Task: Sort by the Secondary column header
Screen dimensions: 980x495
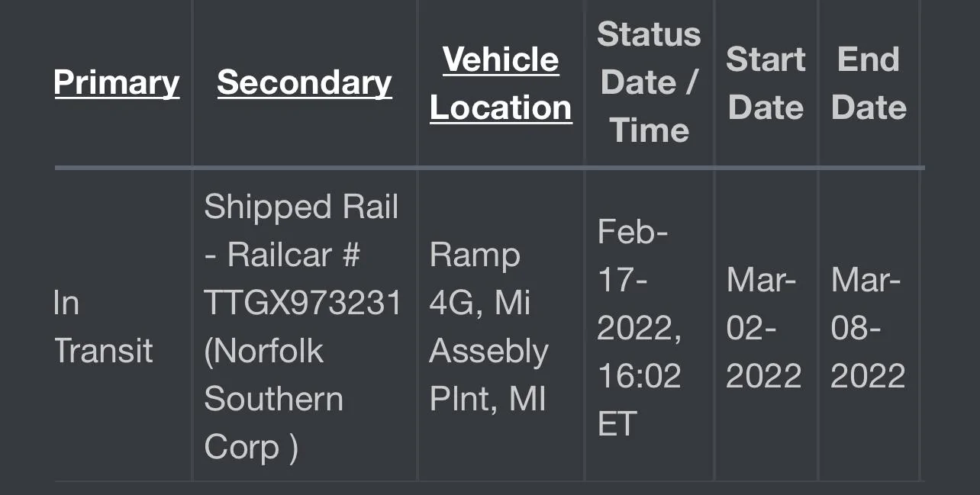Action: [305, 82]
